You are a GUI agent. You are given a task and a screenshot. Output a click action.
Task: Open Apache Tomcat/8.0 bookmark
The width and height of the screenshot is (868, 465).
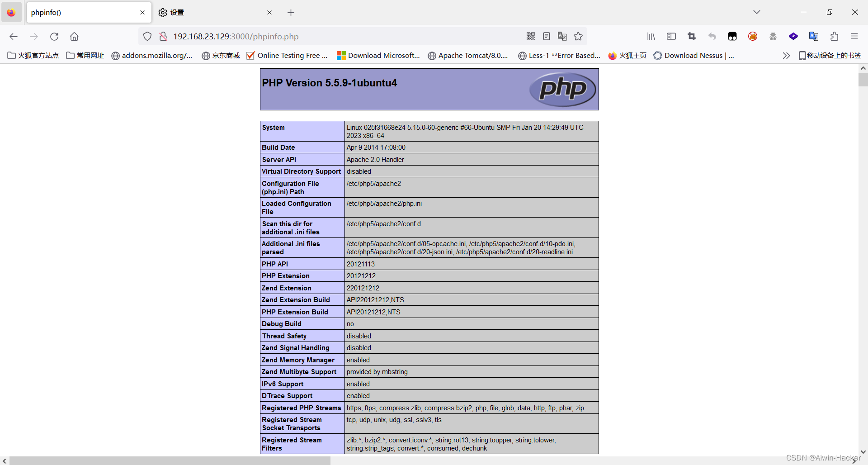468,56
